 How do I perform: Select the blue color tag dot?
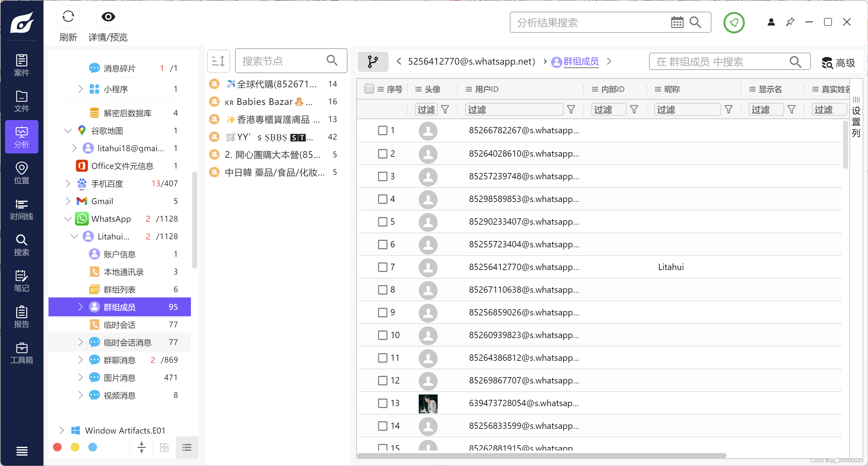tap(92, 447)
